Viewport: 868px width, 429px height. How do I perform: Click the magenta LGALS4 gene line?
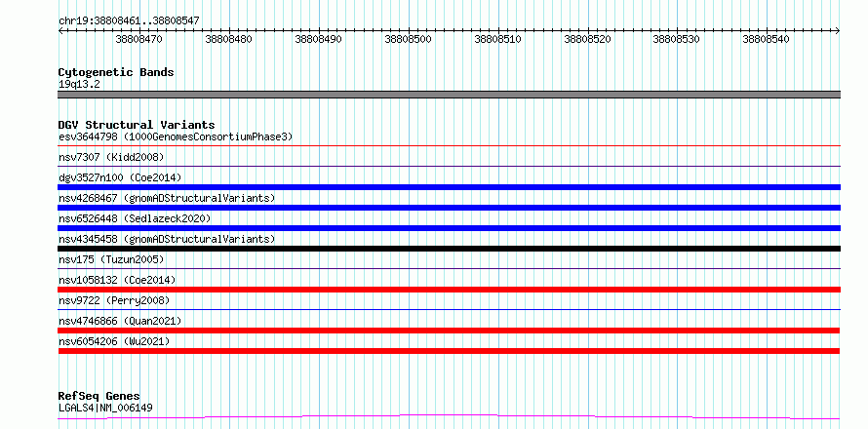pos(449,416)
